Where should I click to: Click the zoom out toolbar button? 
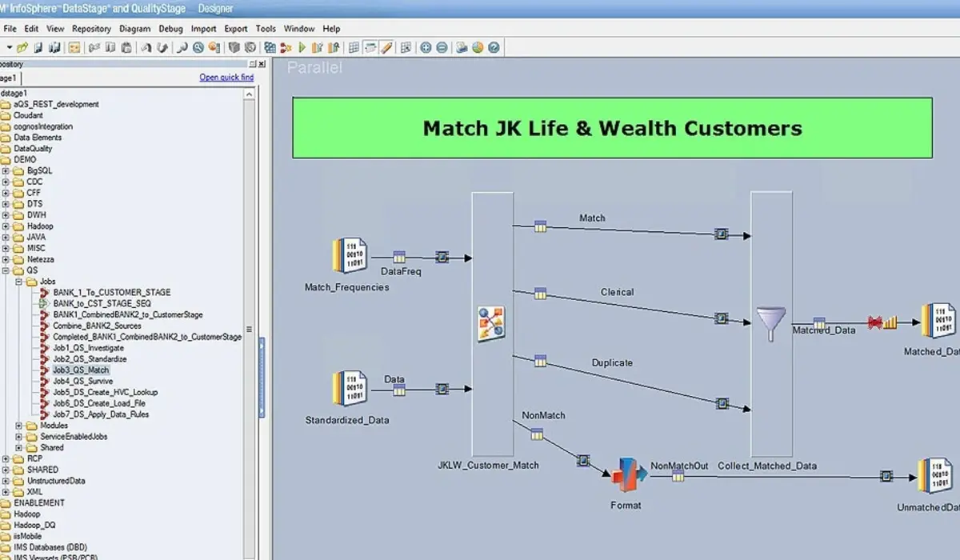pos(442,47)
